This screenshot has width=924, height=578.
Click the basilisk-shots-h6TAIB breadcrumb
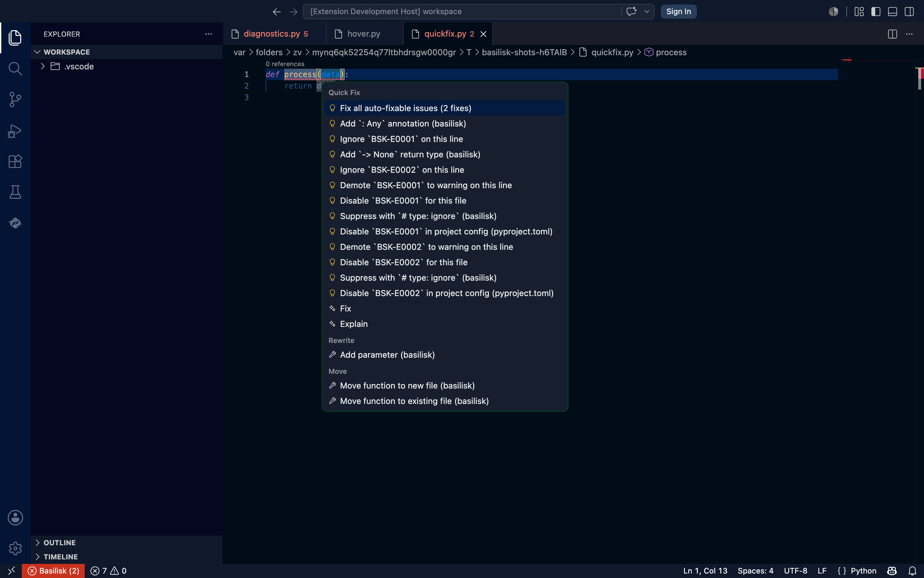(x=524, y=52)
